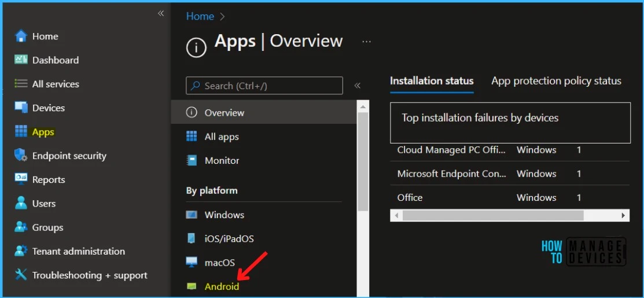The width and height of the screenshot is (644, 298).
Task: Click the All services list icon
Action: coord(21,84)
